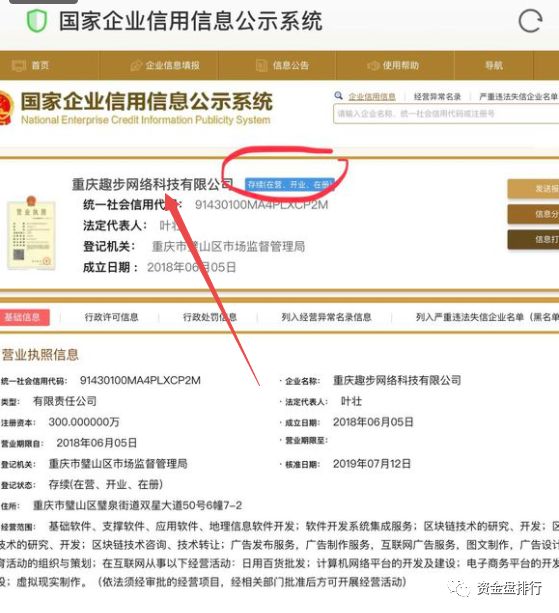The height and width of the screenshot is (613, 559).
Task: Switch to the 行政处罚信息 tab
Action: coord(210,317)
